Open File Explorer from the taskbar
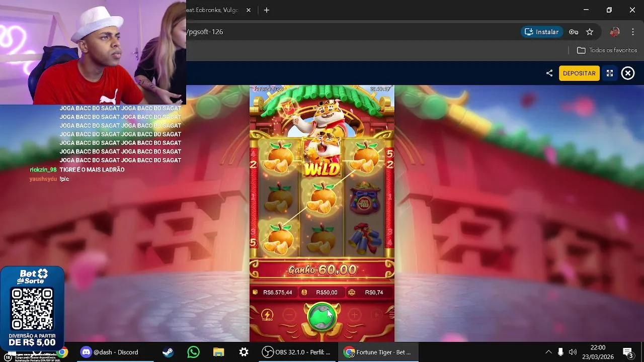The height and width of the screenshot is (362, 644). pos(218,352)
